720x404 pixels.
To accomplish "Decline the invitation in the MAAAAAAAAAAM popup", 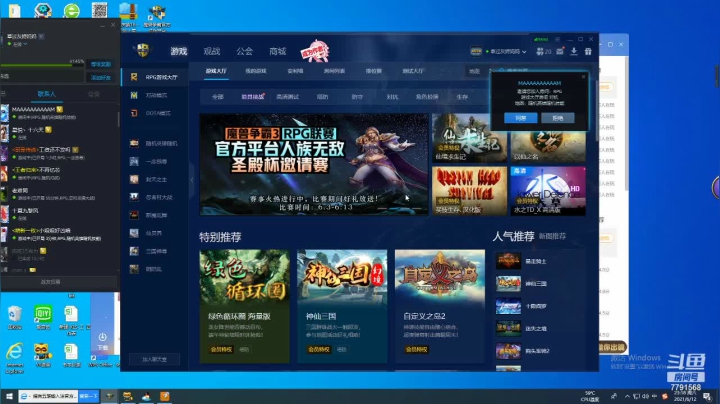I will coord(558,118).
